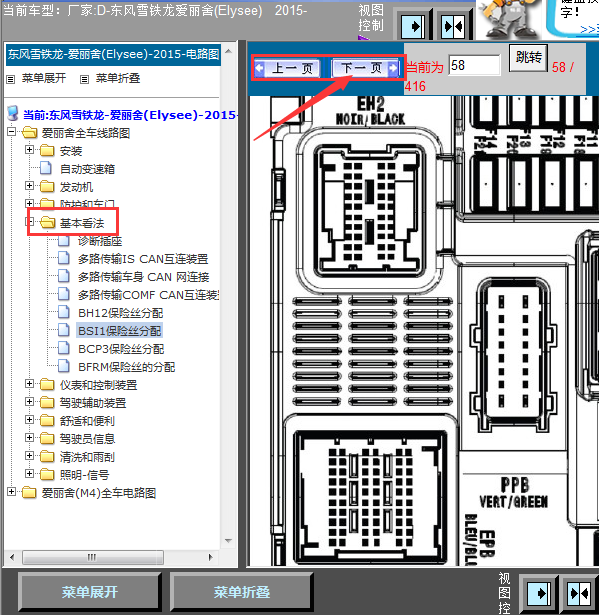Click bottom 菜单展开 button
Screen dimensions: 599x615
(89, 592)
